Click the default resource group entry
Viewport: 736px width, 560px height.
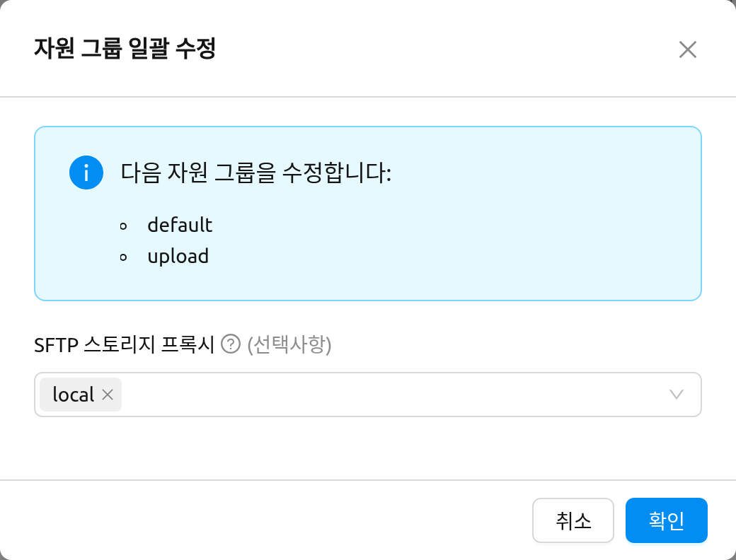click(180, 225)
